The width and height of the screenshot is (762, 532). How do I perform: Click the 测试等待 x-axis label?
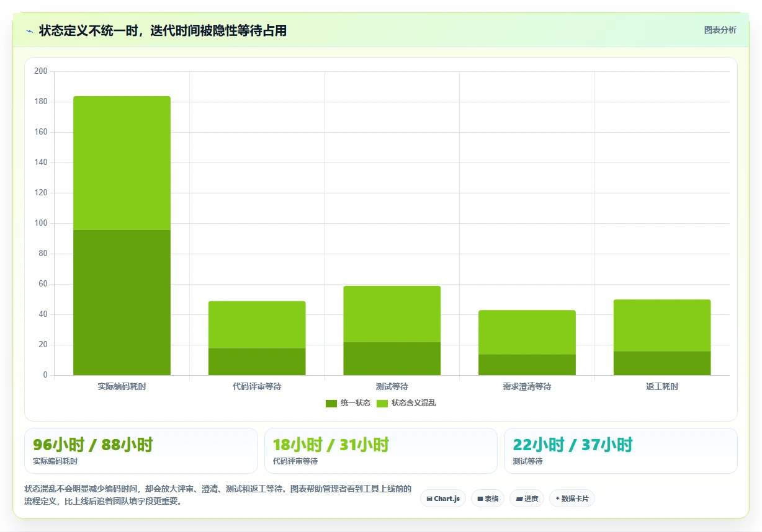(392, 386)
